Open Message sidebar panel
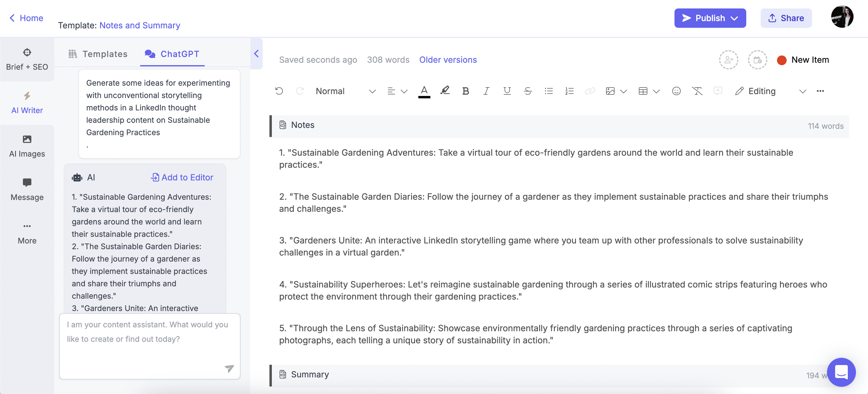868x394 pixels. (27, 190)
